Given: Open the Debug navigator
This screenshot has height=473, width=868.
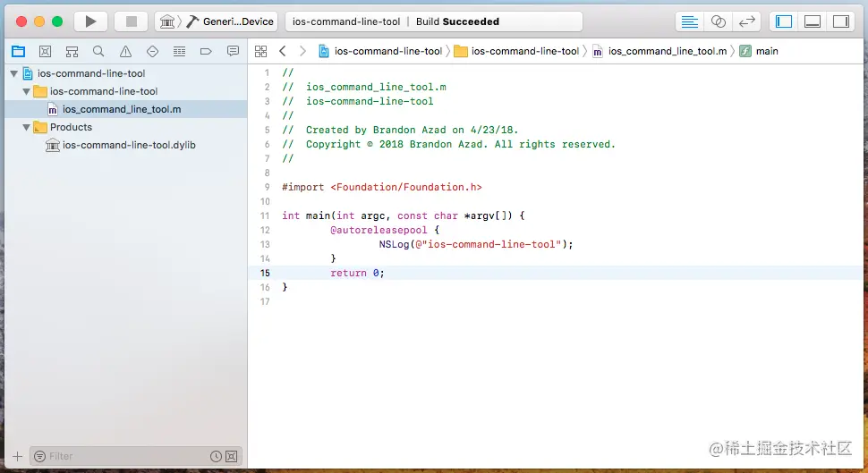Looking at the screenshot, I should 179,52.
